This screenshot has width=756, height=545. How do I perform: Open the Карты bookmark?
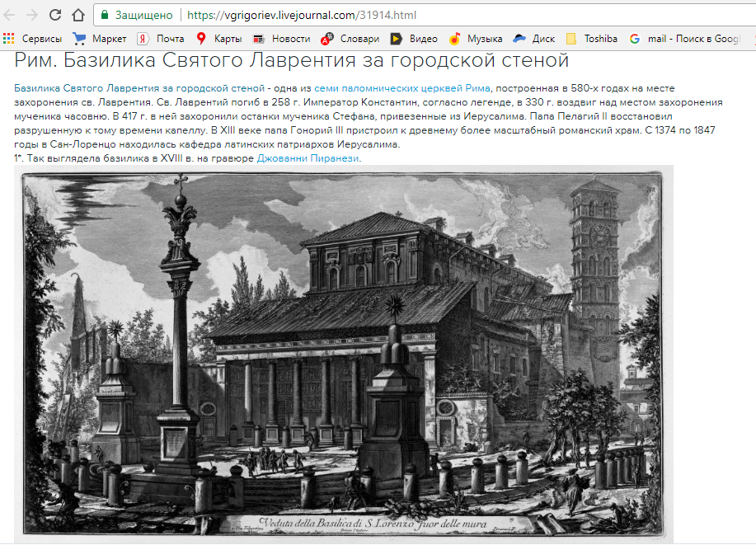(219, 39)
